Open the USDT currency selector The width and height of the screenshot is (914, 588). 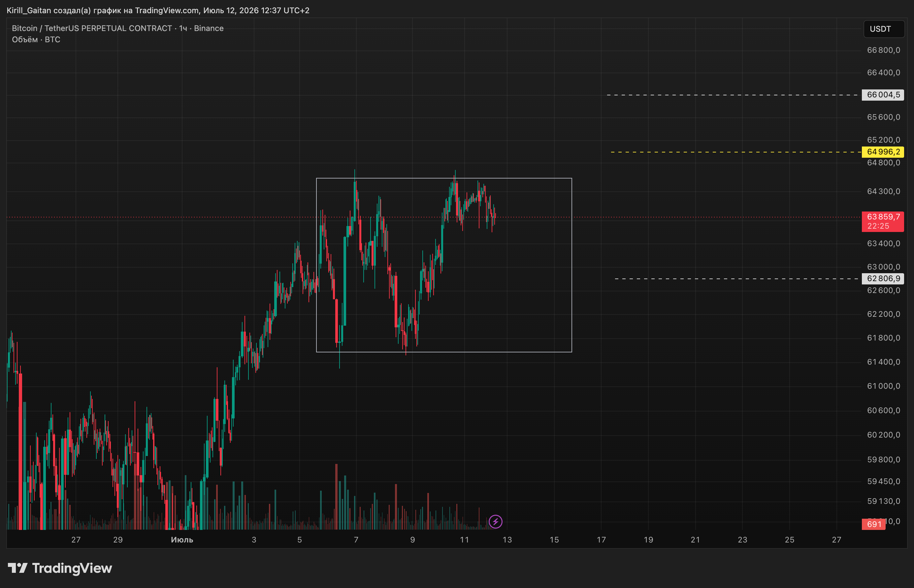[884, 29]
